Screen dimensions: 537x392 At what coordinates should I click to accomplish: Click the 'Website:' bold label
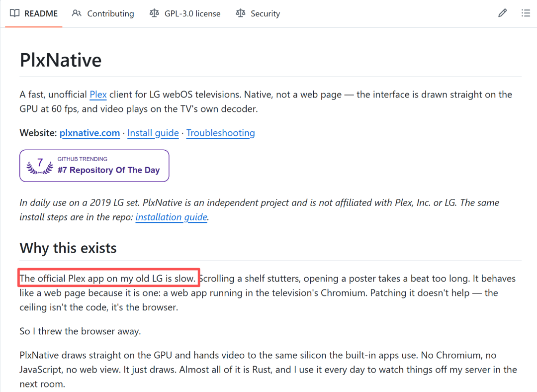click(x=38, y=133)
